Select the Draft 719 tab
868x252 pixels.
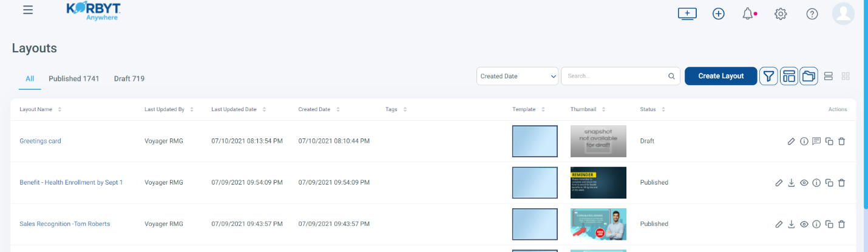tap(129, 78)
